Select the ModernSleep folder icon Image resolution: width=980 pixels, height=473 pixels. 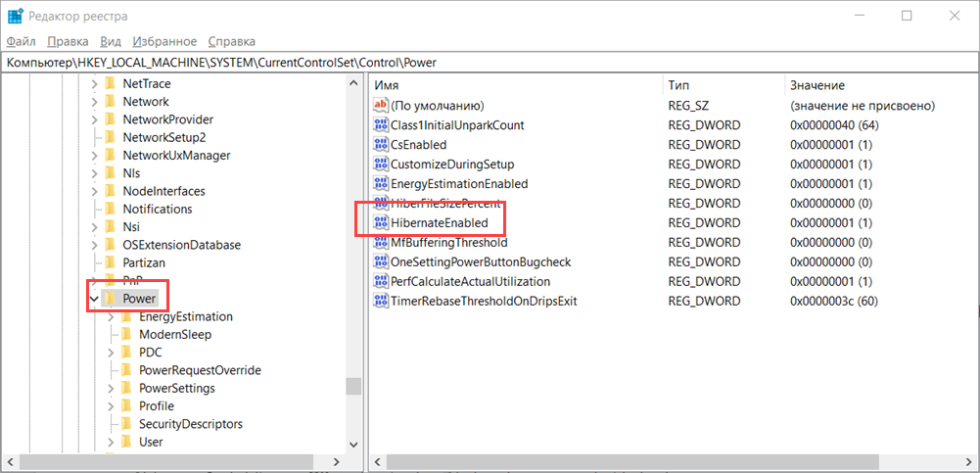(x=127, y=334)
